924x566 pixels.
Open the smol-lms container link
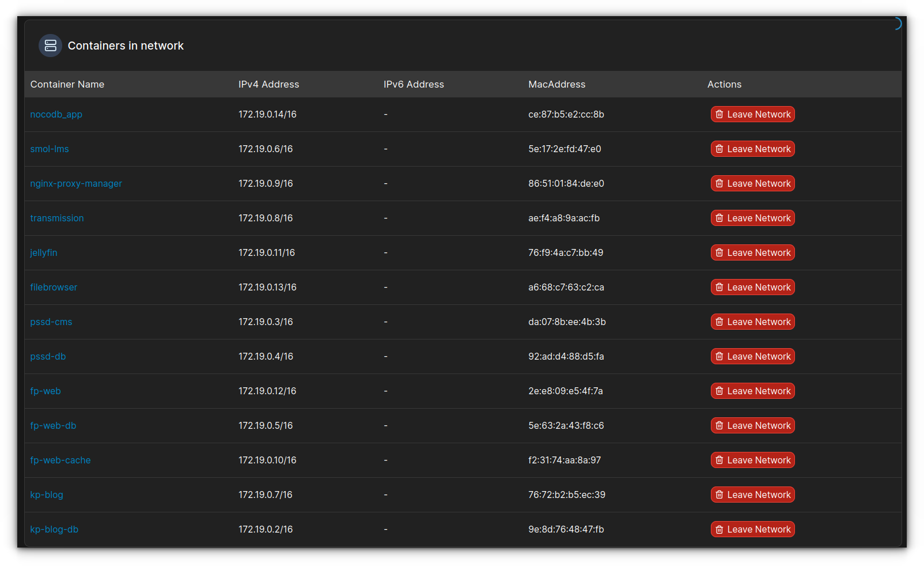point(49,149)
